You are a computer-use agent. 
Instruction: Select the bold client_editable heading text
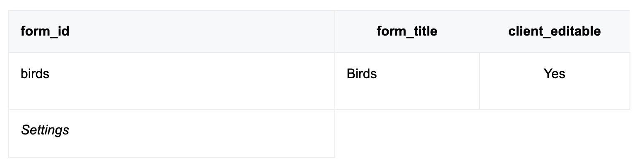555,31
